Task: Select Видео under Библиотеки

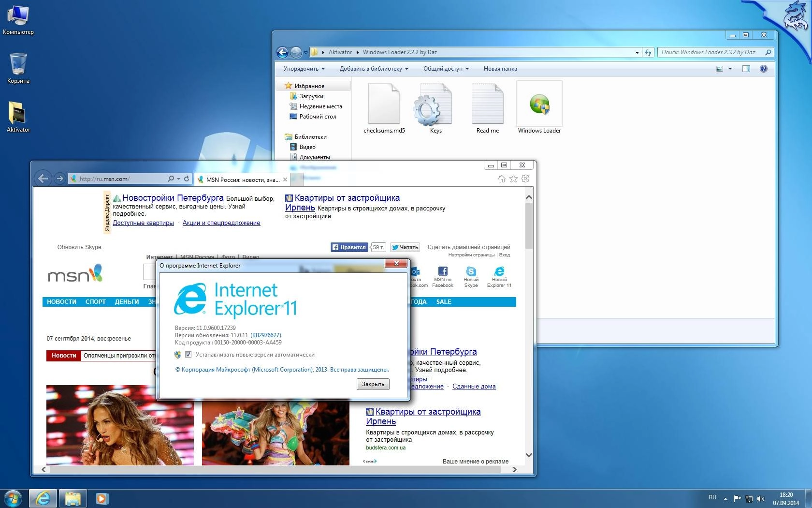Action: [x=303, y=147]
